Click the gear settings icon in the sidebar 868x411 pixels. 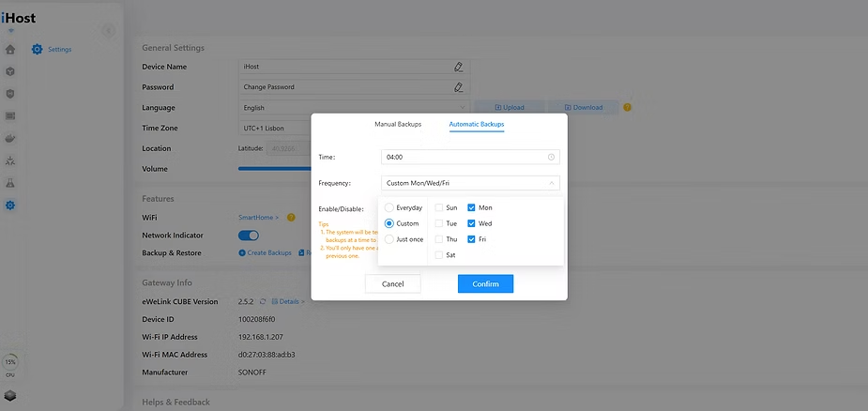[x=10, y=205]
